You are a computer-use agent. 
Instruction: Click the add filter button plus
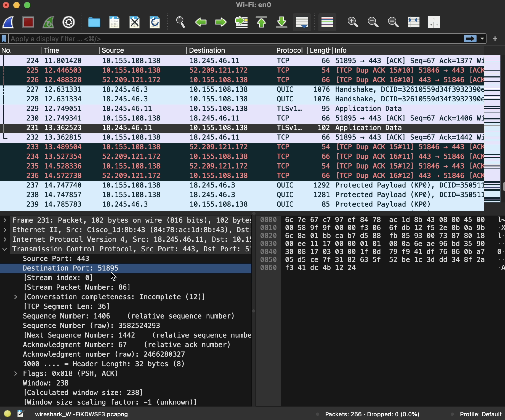pyautogui.click(x=495, y=39)
